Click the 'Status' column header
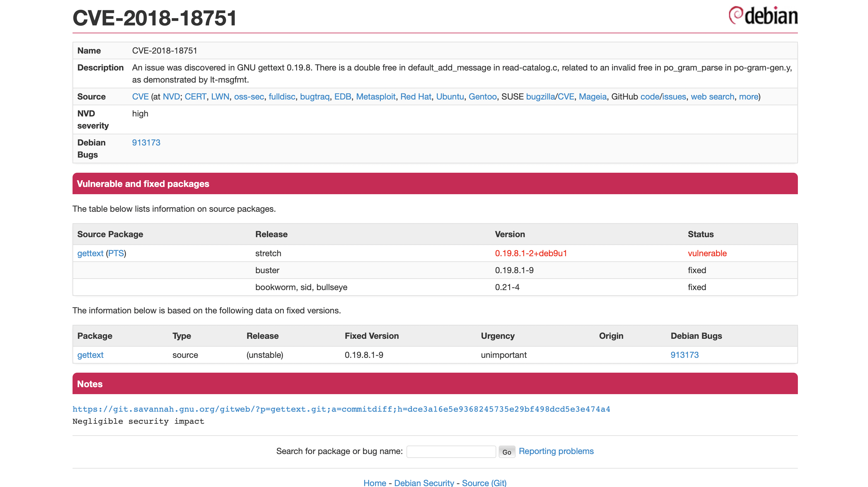 [x=701, y=234]
